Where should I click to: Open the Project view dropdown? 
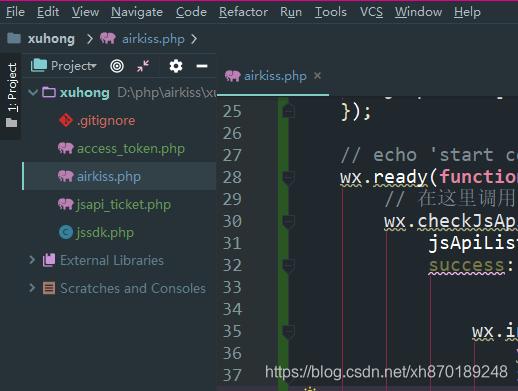pos(74,66)
